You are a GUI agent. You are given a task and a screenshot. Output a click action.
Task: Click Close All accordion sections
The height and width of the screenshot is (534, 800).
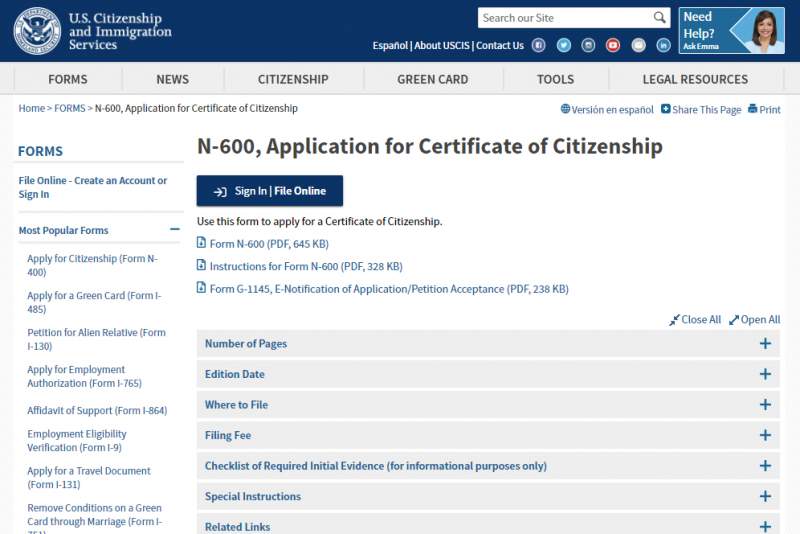(695, 320)
